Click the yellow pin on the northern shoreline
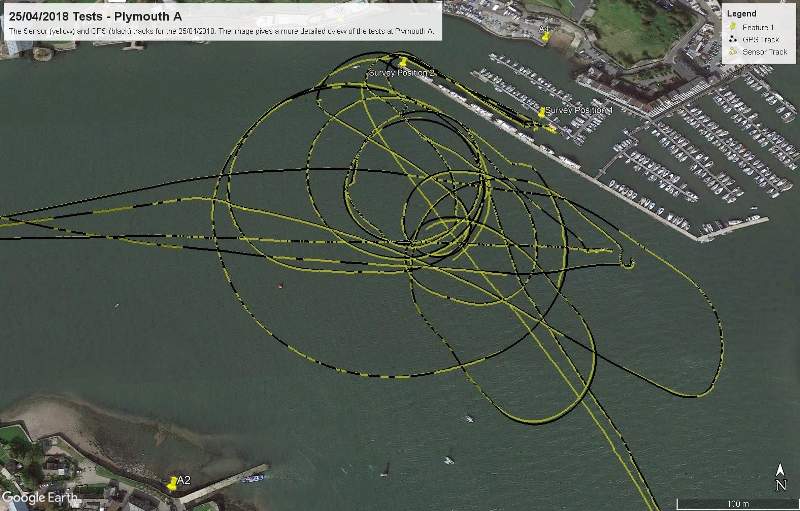Image resolution: width=800 pixels, height=511 pixels. (545, 35)
